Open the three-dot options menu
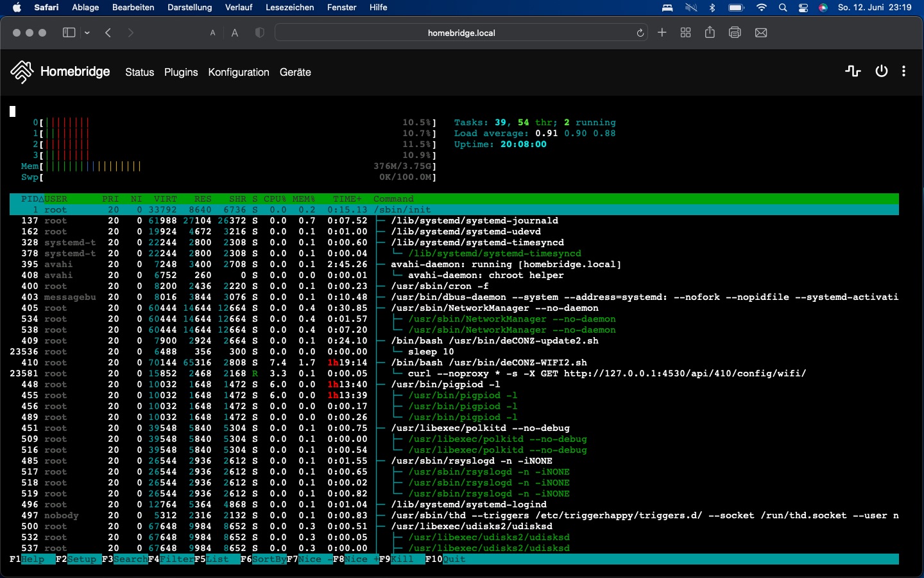Screen dimensions: 924x578 point(903,71)
